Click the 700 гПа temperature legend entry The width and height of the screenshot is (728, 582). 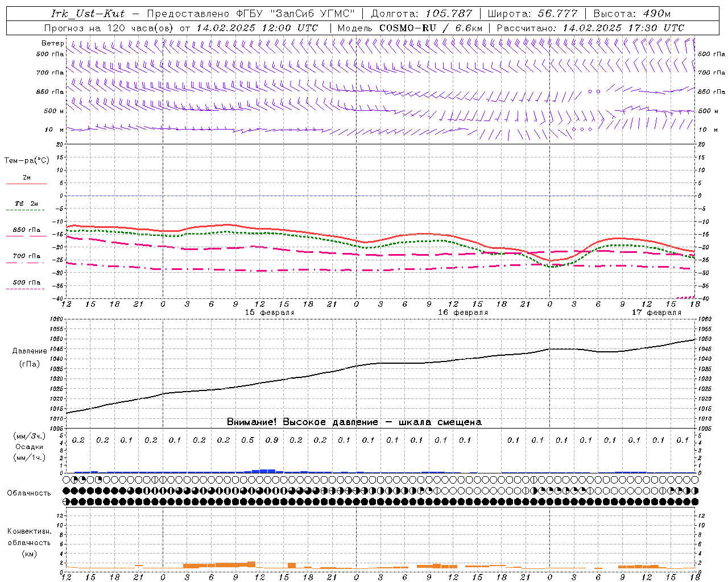(x=27, y=256)
